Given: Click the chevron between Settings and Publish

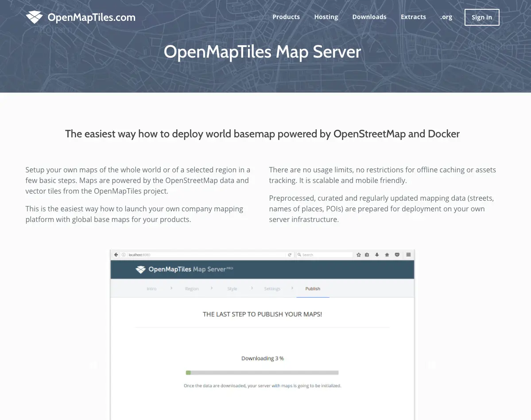Looking at the screenshot, I should (x=292, y=288).
